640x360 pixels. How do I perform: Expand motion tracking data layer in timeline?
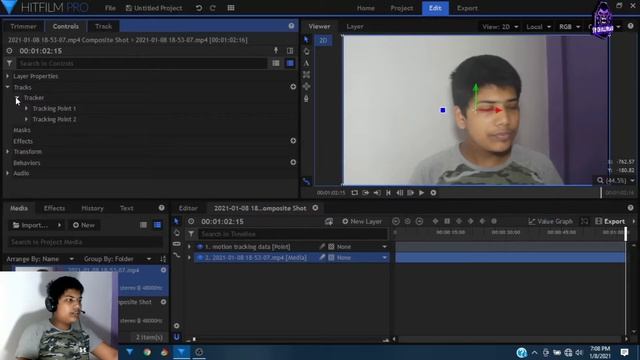point(189,247)
